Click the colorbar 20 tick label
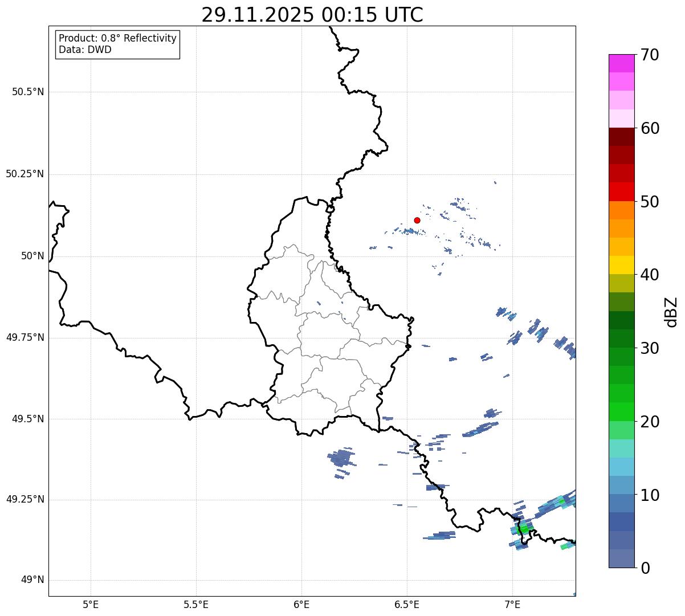This screenshot has height=616, width=685. coord(650,422)
